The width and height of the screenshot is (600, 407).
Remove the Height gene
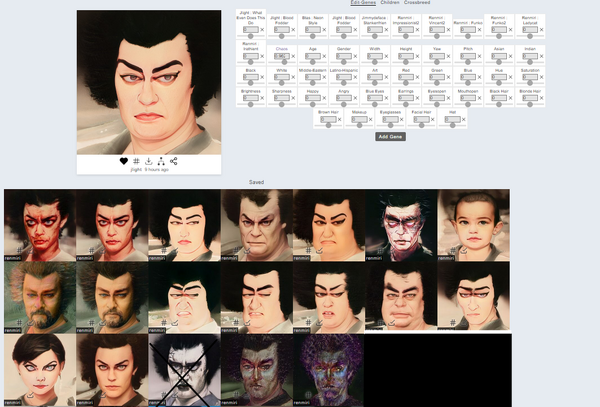pyautogui.click(x=417, y=56)
